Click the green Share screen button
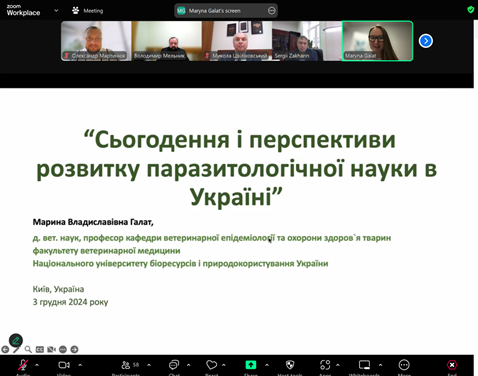The image size is (478, 376). (x=251, y=365)
